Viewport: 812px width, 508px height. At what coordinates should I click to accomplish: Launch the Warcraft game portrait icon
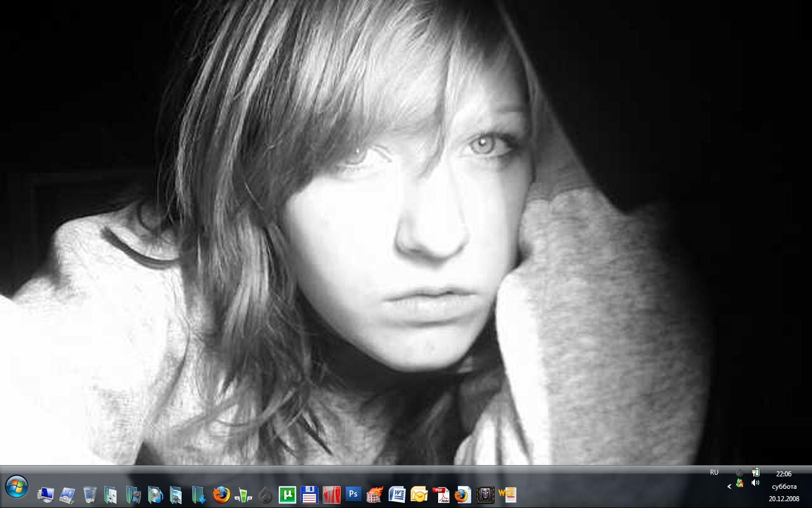(x=485, y=495)
